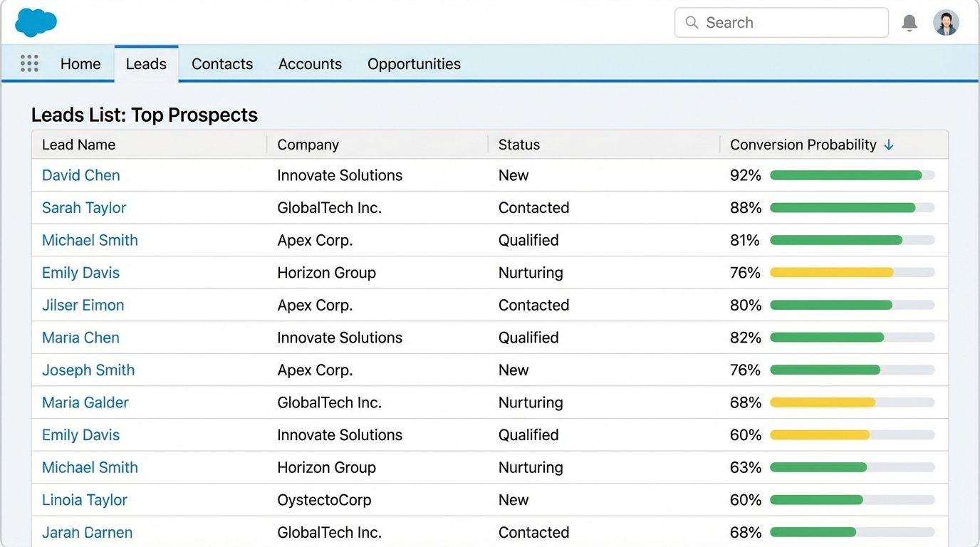
Task: Click the user profile avatar
Action: (x=946, y=22)
